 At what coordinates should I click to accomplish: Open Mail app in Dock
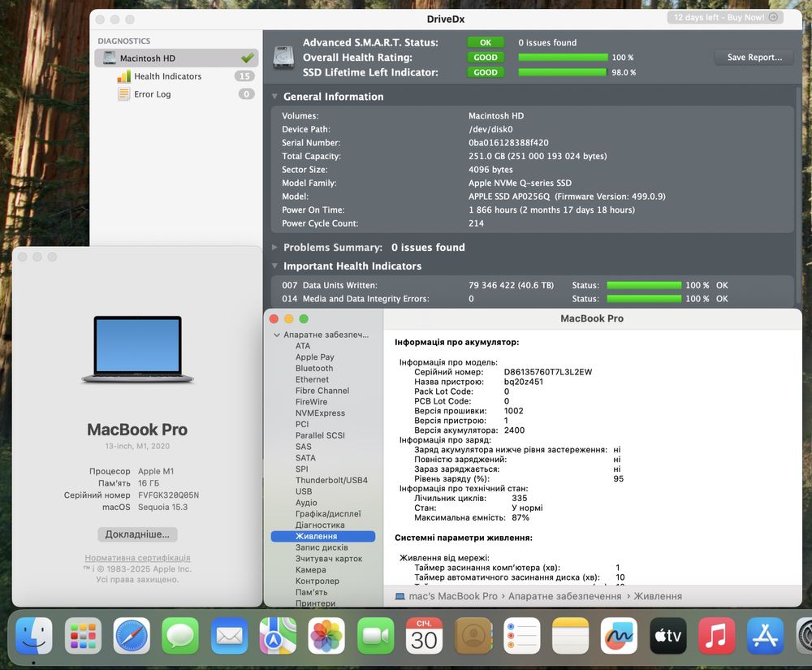[x=230, y=635]
